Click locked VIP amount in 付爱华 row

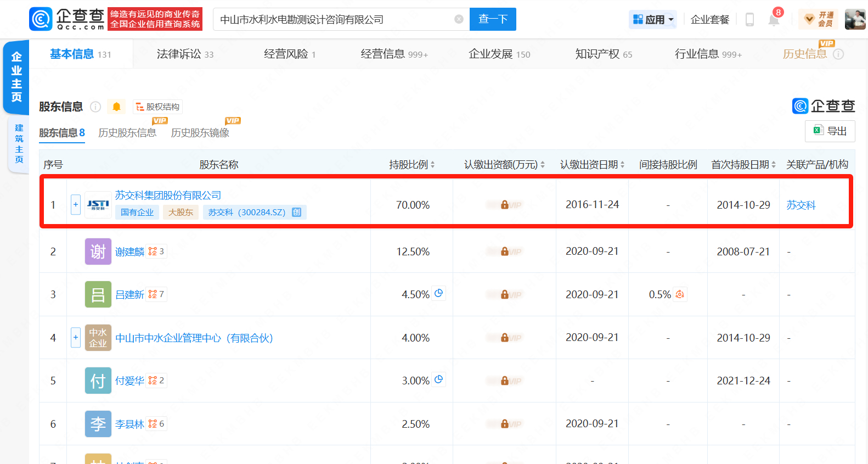pos(505,381)
